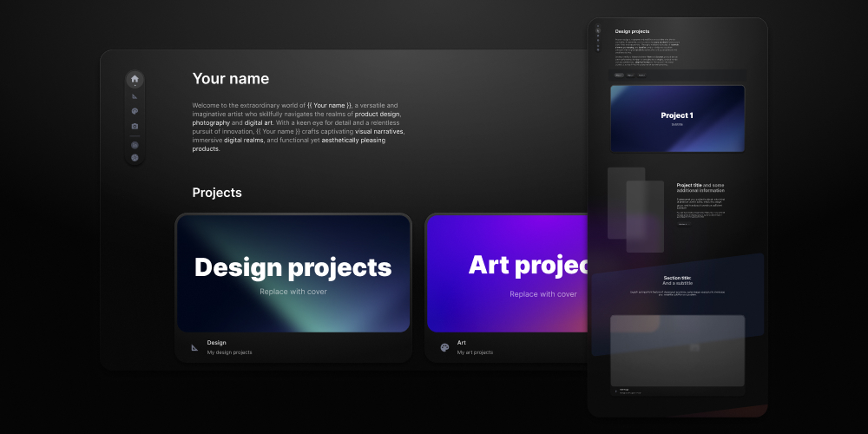Click the 'Projects' section heading
The image size is (868, 434).
[x=217, y=193]
